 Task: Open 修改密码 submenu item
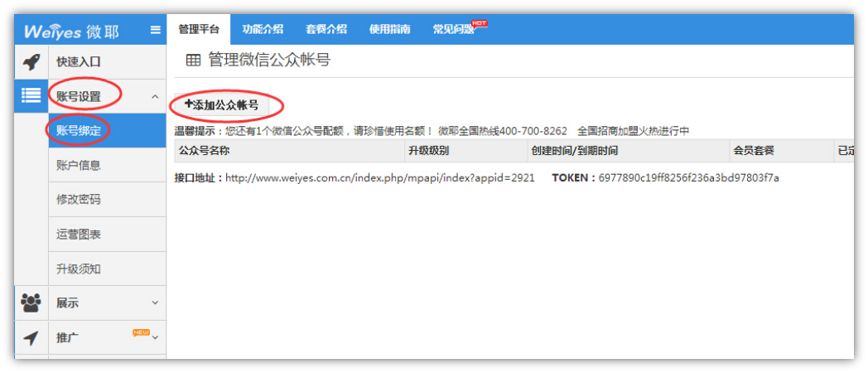pos(108,200)
